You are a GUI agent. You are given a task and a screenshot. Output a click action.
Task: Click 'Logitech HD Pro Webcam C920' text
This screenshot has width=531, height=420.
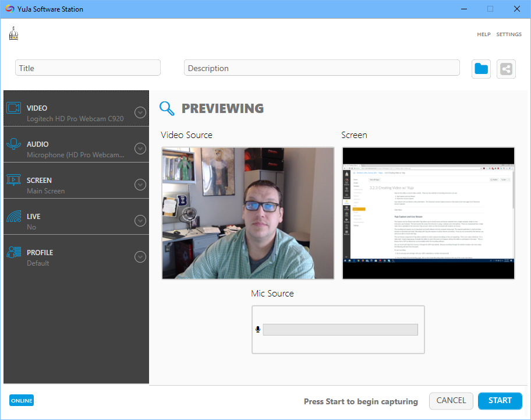pyautogui.click(x=75, y=119)
